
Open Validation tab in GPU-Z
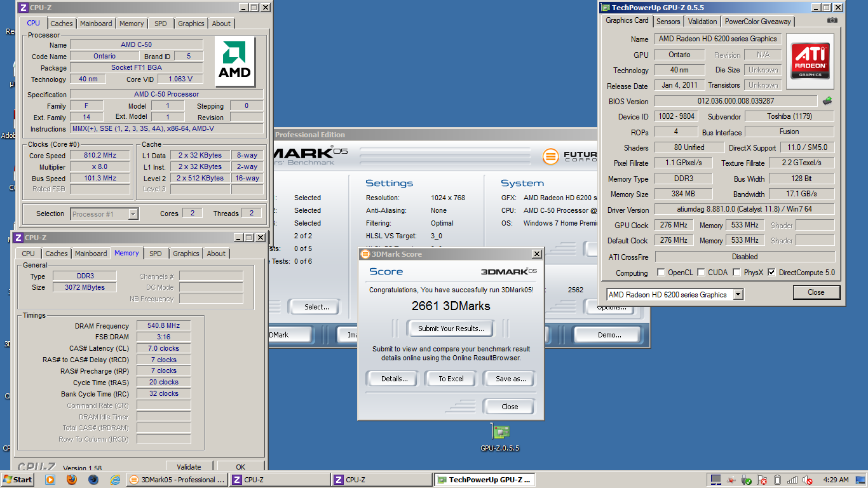click(x=702, y=21)
